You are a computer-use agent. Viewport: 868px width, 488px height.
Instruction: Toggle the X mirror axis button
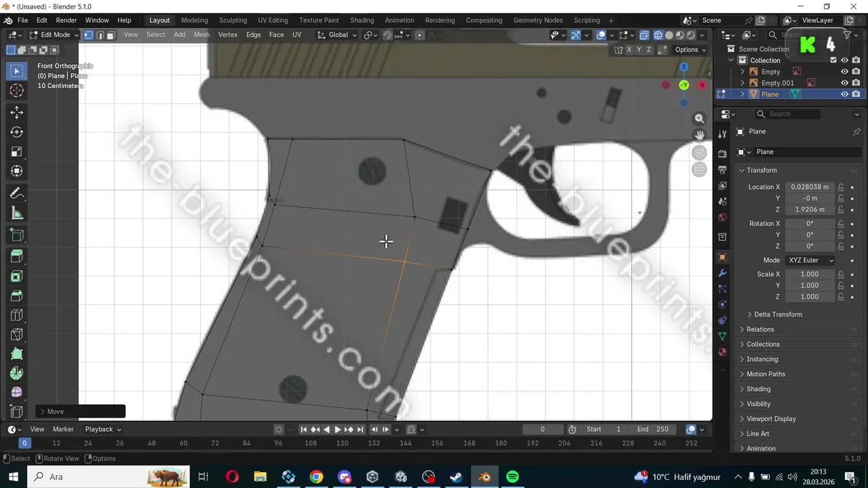pyautogui.click(x=629, y=49)
